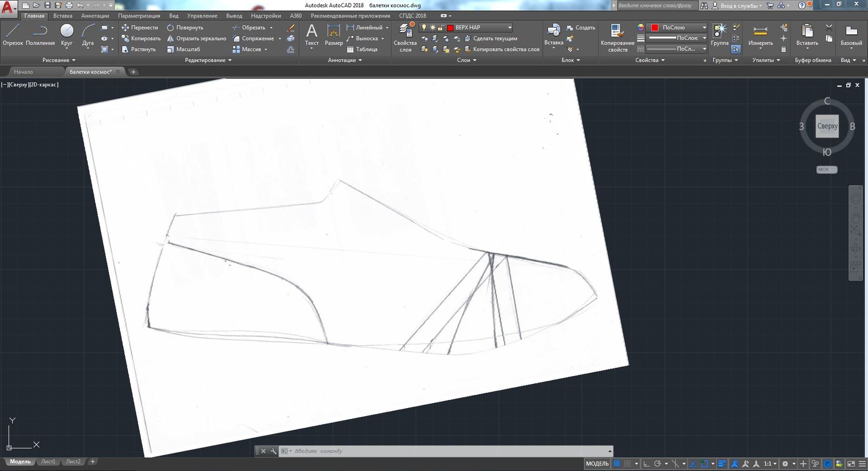Click the Сверху face of view cube
868x471 pixels.
[827, 126]
